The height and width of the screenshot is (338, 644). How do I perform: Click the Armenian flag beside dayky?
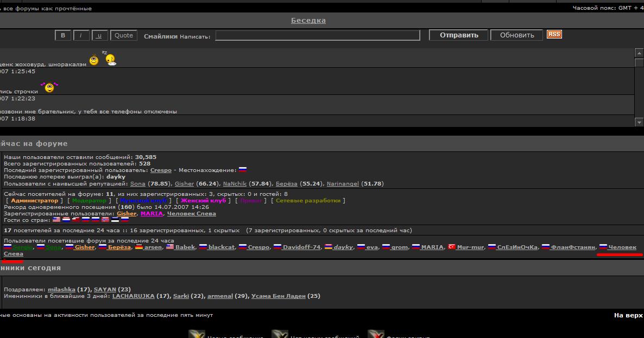pyautogui.click(x=328, y=247)
